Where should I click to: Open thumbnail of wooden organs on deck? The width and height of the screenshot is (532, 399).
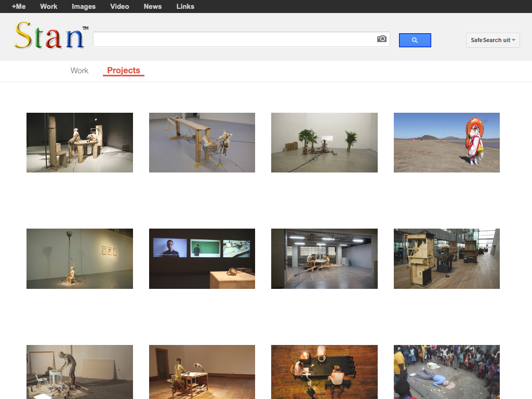(446, 258)
